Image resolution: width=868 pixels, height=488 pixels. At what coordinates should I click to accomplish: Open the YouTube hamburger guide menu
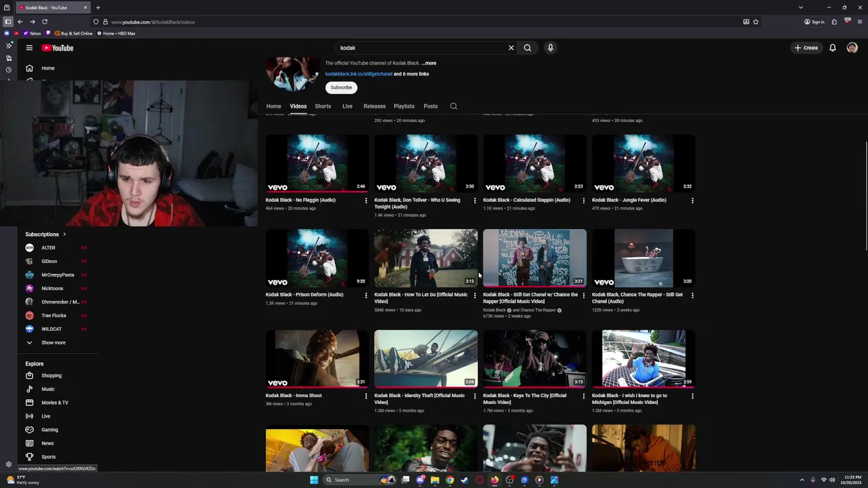click(x=29, y=47)
